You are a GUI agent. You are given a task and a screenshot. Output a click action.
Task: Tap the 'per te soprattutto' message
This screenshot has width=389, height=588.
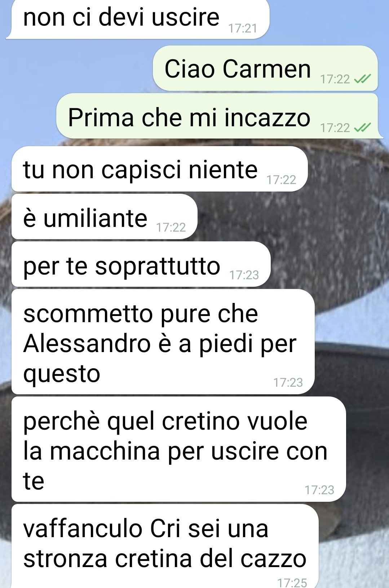(x=141, y=264)
